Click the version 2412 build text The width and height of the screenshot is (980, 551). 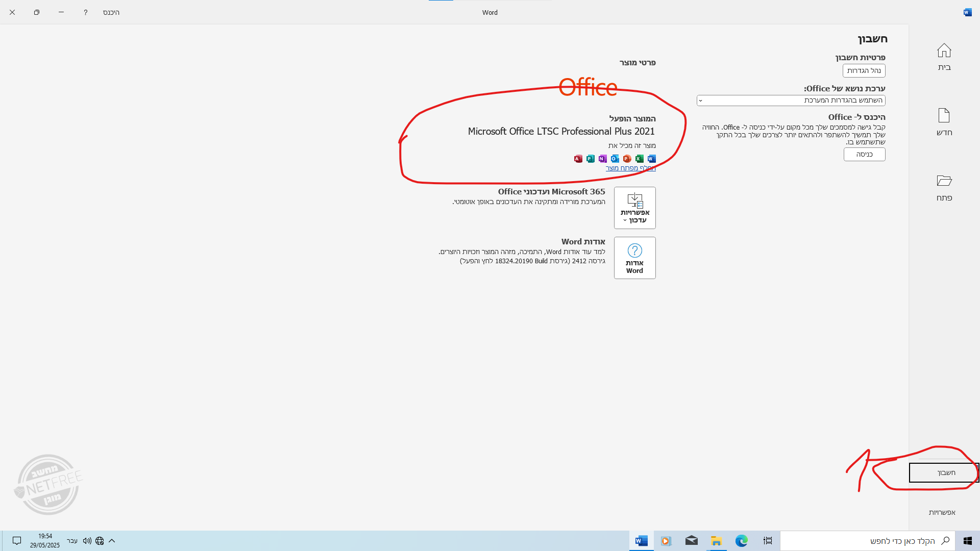click(532, 261)
